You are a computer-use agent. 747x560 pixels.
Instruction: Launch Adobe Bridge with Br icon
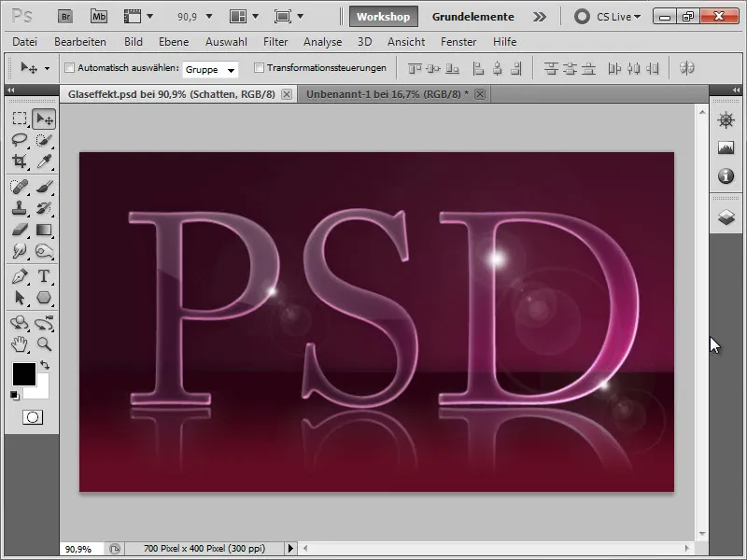click(65, 17)
